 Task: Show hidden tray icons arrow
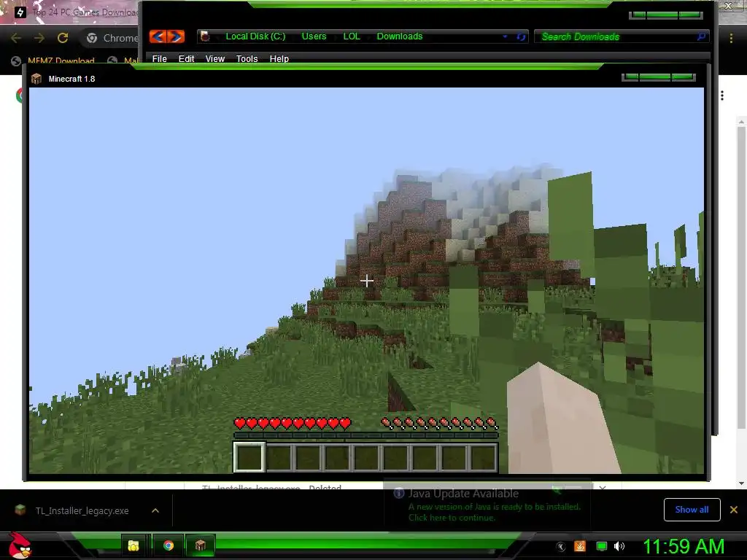pyautogui.click(x=561, y=547)
